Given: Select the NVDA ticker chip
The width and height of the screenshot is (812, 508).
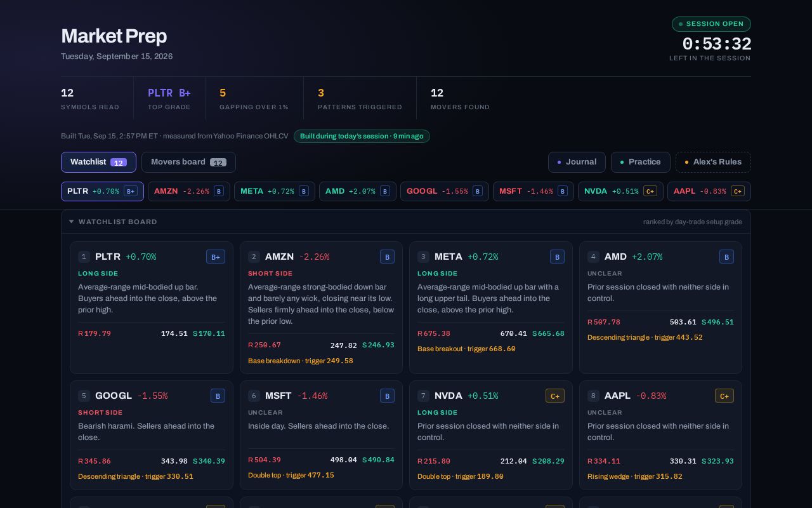Looking at the screenshot, I should click(620, 191).
